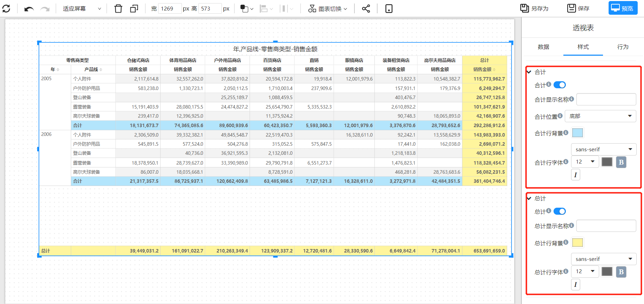The image size is (644, 304).
Task: Click the height input showing 573
Action: pos(210,8)
